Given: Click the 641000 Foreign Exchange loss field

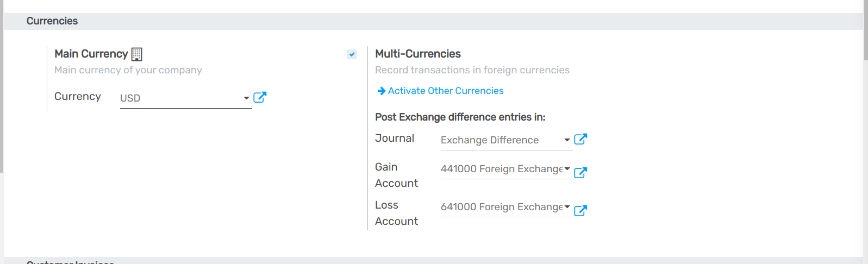Looking at the screenshot, I should [500, 207].
